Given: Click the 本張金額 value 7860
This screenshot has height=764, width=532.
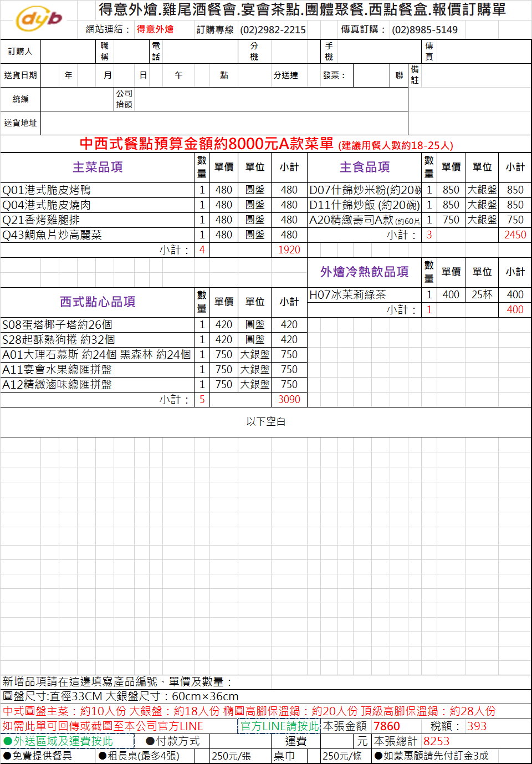Looking at the screenshot, I should pos(387,726).
